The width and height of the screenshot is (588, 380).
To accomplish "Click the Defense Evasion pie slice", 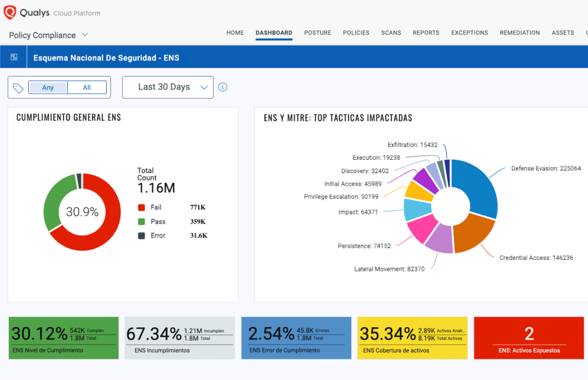I will pyautogui.click(x=477, y=187).
